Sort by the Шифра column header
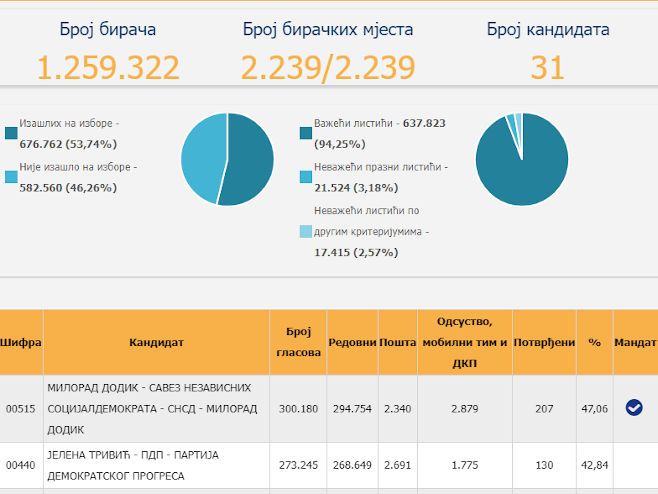 point(21,342)
